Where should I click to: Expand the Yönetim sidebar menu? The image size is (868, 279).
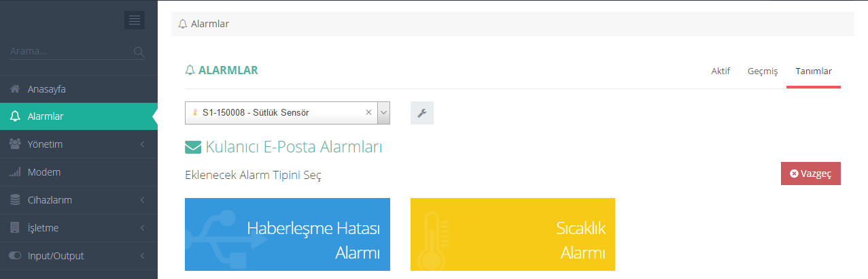coord(79,144)
